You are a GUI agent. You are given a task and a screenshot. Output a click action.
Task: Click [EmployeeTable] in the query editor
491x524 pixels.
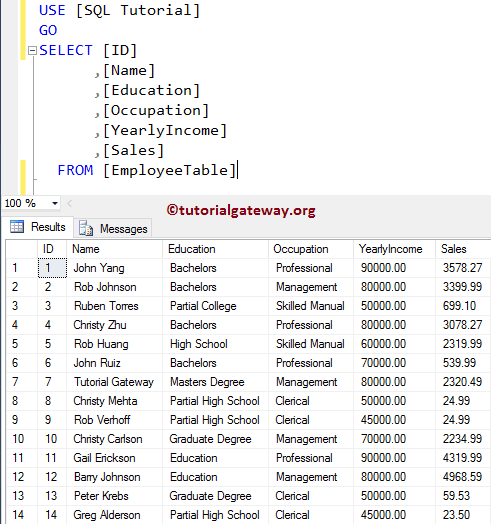coord(169,170)
